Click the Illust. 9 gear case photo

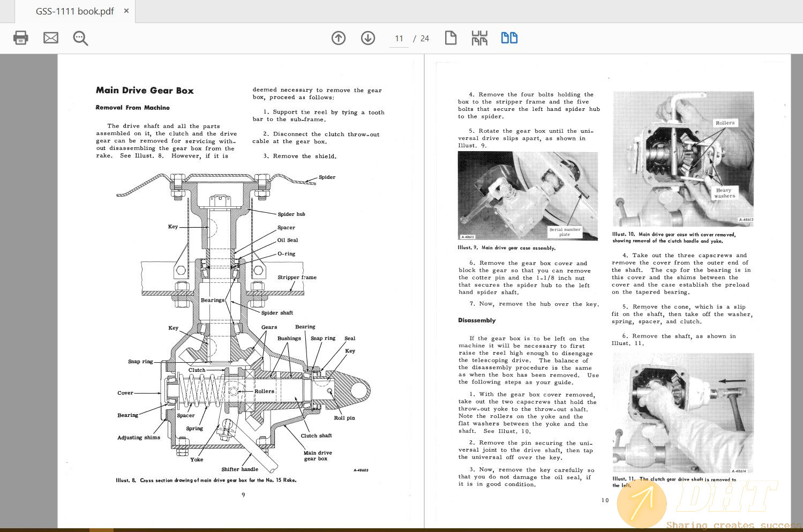[x=528, y=196]
